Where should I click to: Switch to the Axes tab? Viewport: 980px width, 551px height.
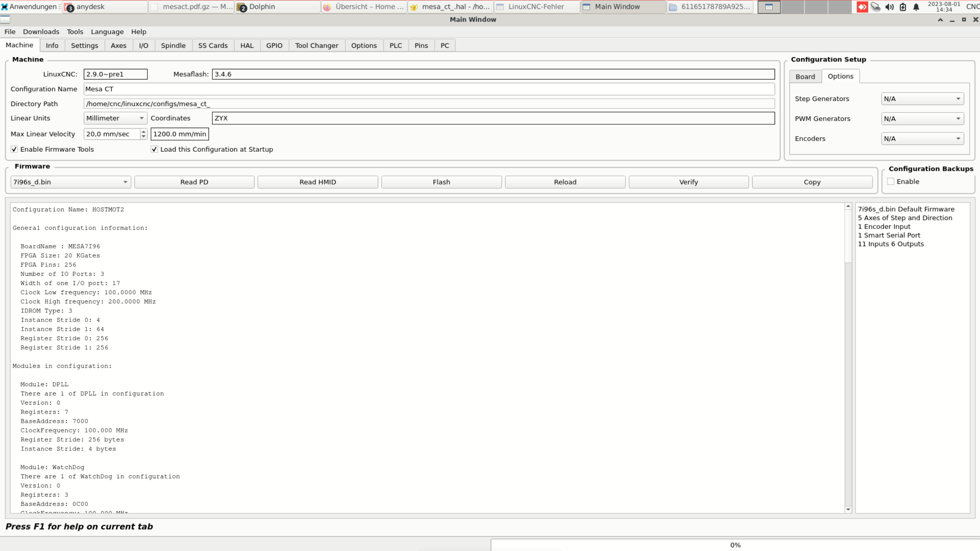click(x=118, y=46)
